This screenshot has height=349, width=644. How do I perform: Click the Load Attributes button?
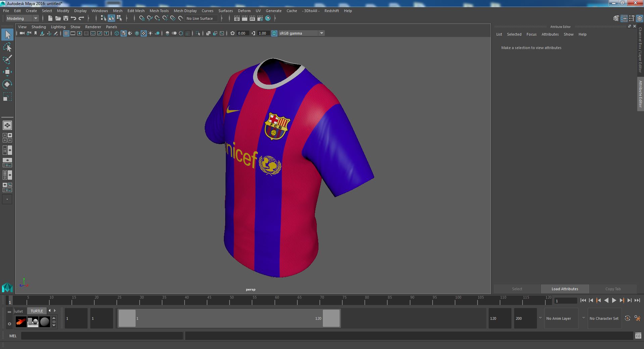point(565,289)
